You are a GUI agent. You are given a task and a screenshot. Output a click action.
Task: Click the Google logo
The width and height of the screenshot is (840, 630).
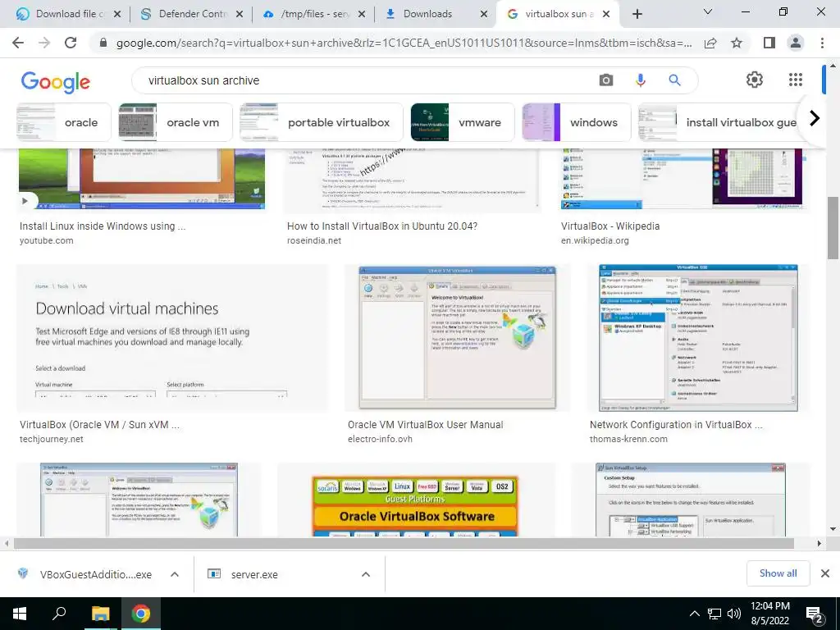pyautogui.click(x=55, y=81)
